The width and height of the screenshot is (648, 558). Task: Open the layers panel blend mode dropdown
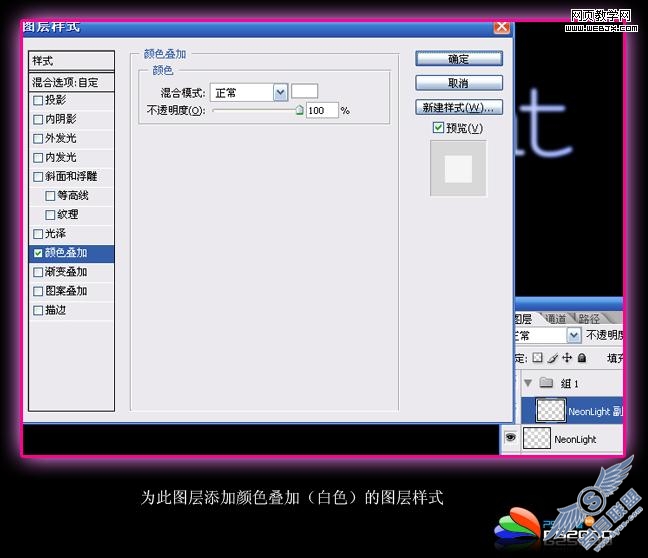point(574,335)
